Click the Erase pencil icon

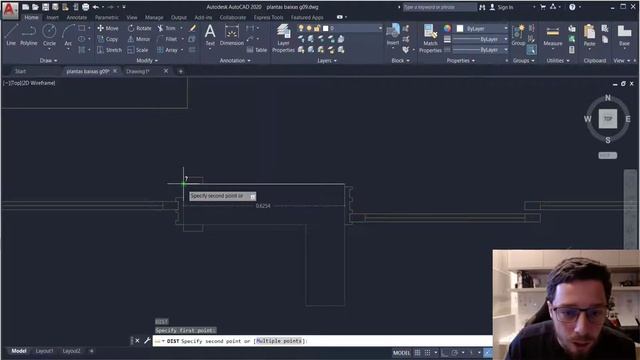click(192, 28)
